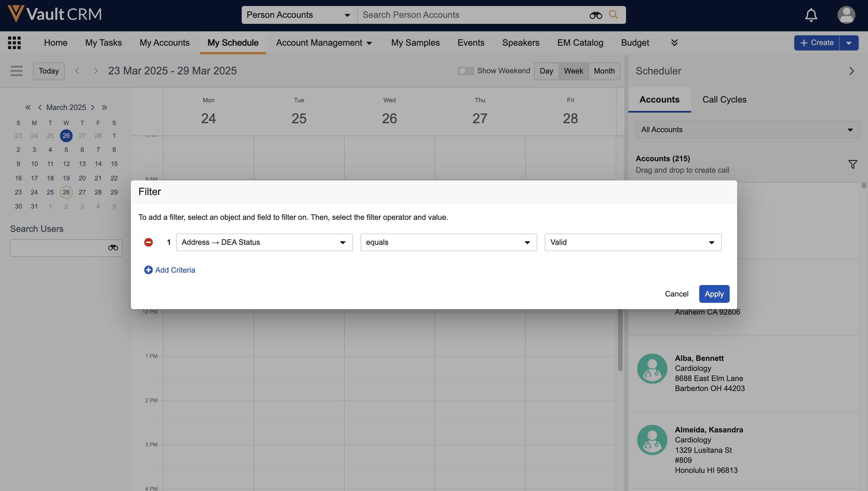Viewport: 868px width, 491px height.
Task: Open the app launcher grid icon
Action: coord(14,43)
